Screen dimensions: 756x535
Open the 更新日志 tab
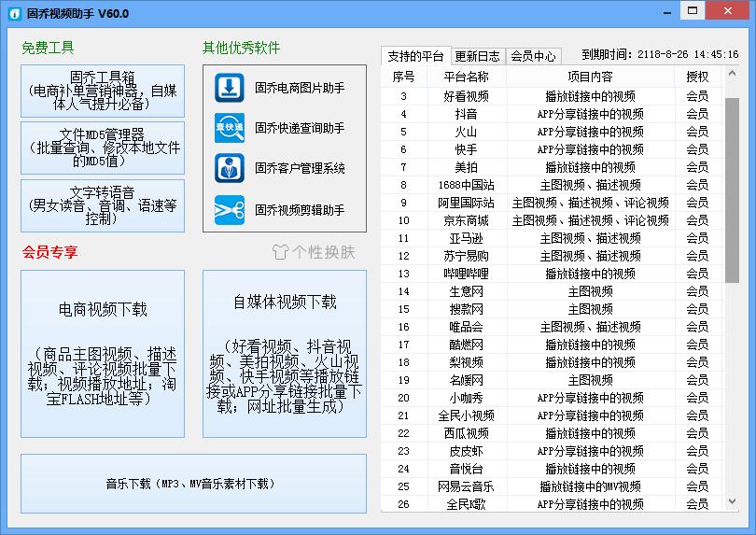pos(478,56)
